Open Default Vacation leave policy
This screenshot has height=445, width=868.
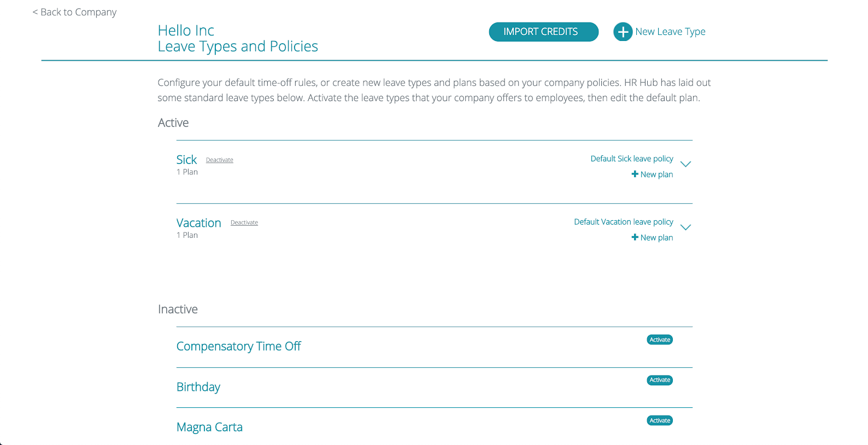point(623,222)
